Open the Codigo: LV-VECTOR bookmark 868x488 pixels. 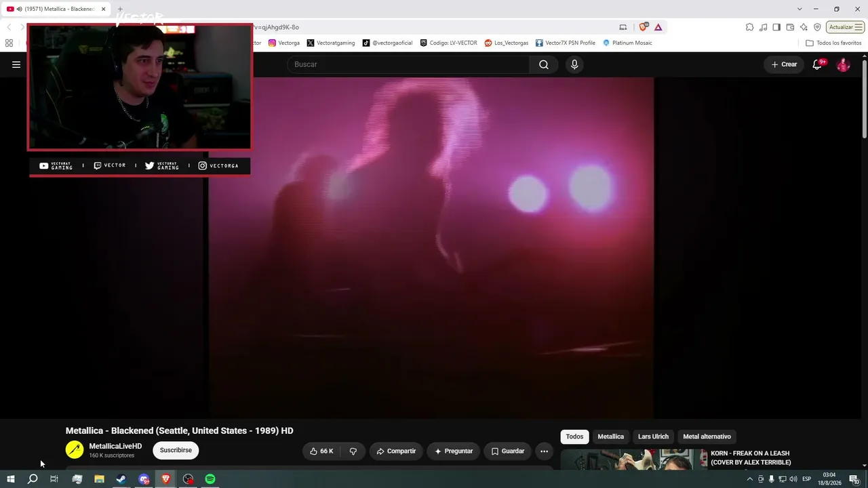click(x=448, y=43)
